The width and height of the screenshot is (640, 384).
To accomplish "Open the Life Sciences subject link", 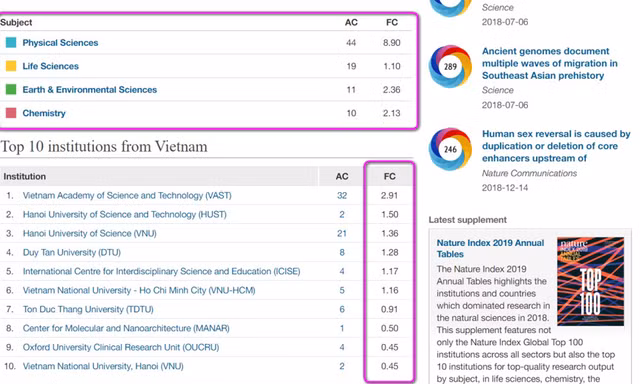I will 50,66.
